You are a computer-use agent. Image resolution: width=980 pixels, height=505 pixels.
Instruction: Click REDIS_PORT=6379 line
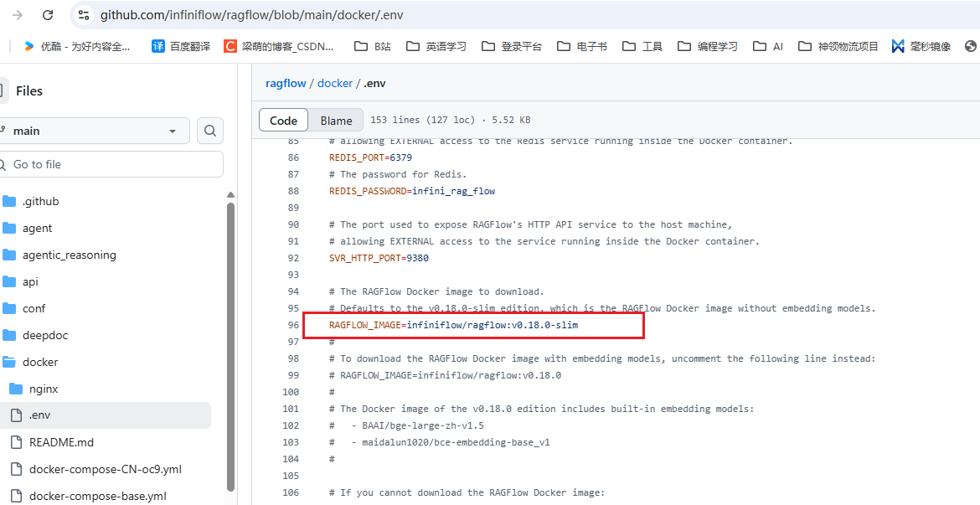click(370, 157)
